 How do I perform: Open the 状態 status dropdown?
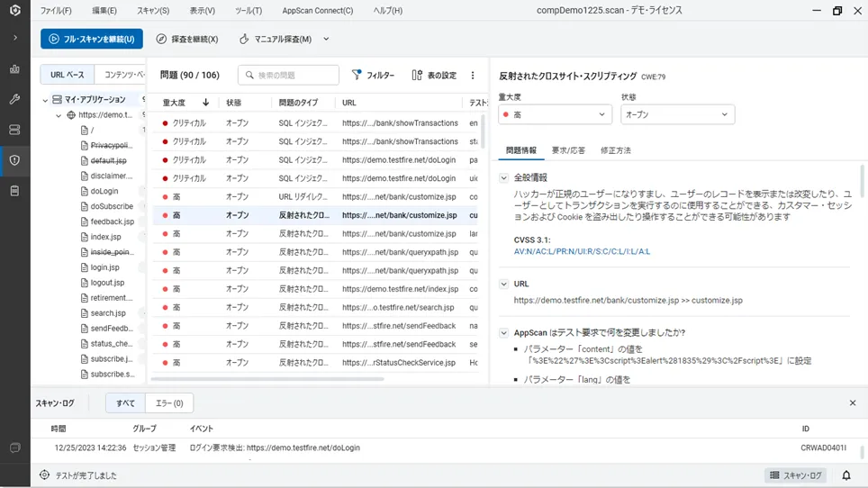tap(678, 114)
